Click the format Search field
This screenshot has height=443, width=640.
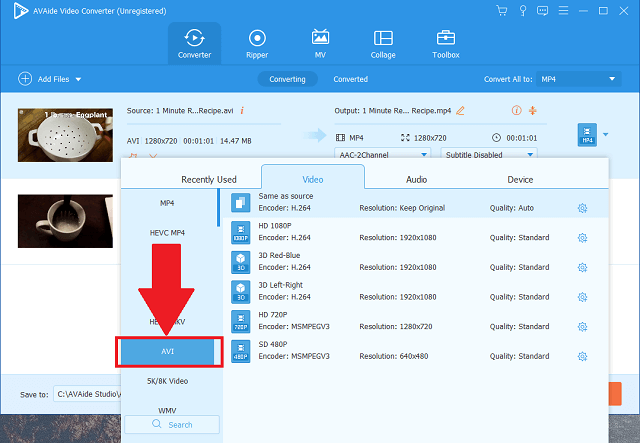(x=172, y=425)
